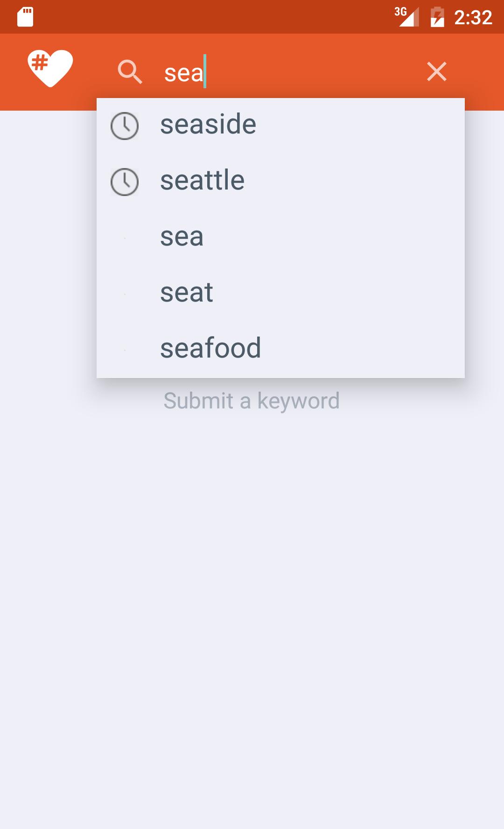This screenshot has height=829, width=504.
Task: Click the history clock beside seattle
Action: tap(125, 182)
